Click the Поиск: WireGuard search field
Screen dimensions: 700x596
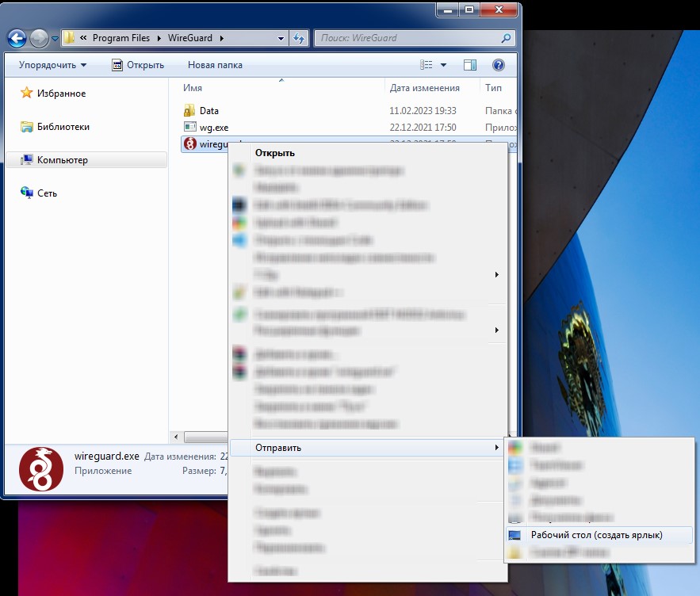[406, 37]
